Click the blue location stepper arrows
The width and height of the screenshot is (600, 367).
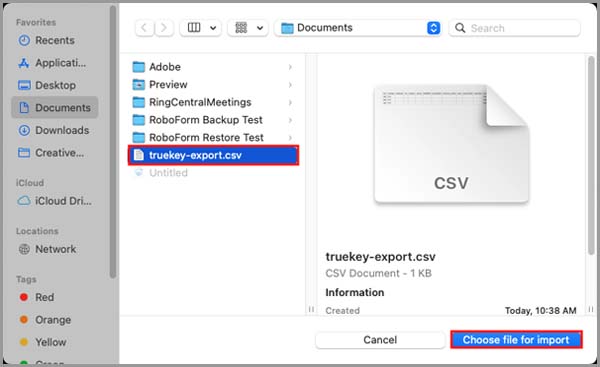click(433, 28)
